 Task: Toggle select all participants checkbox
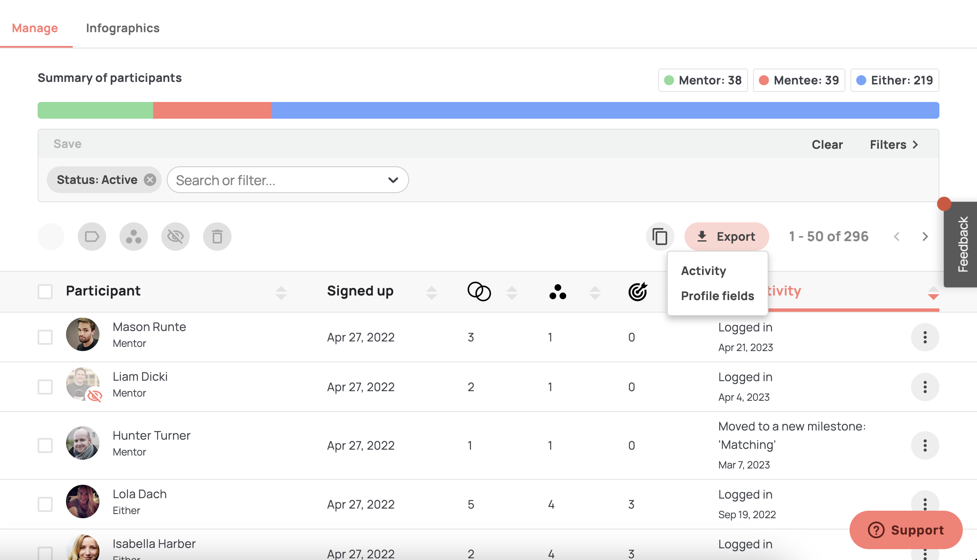tap(45, 292)
